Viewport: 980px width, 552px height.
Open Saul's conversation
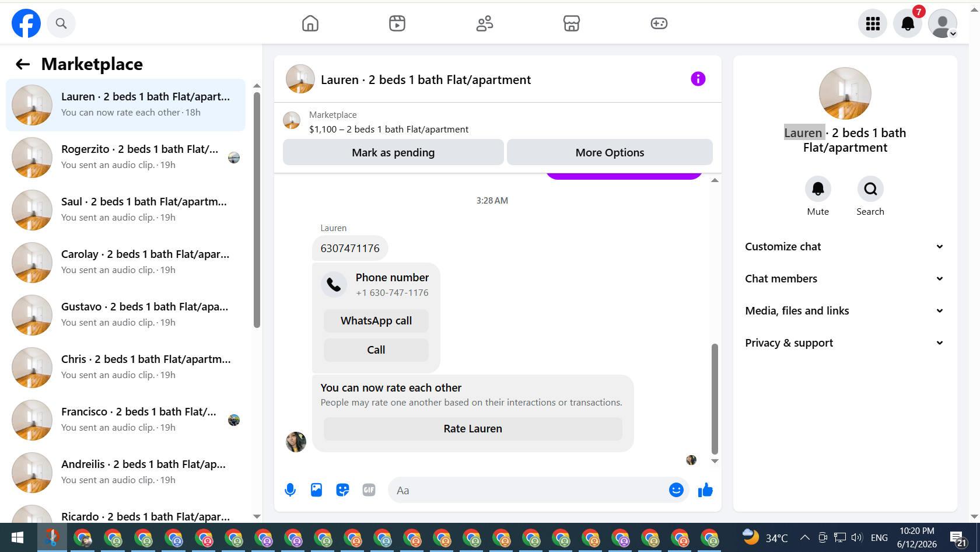click(125, 210)
